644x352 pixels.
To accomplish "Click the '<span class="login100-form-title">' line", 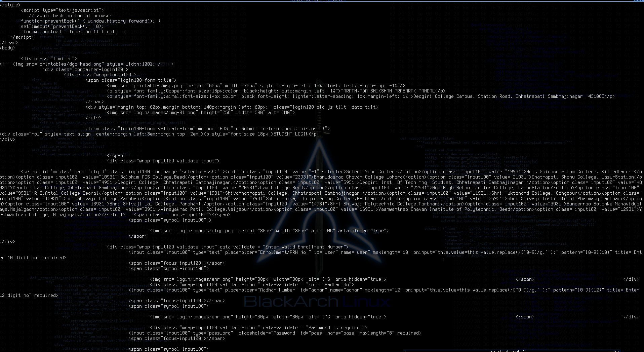I will pos(131,80).
